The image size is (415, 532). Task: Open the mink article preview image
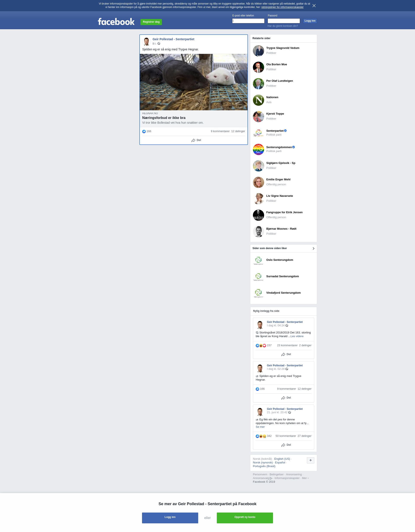pos(193,82)
